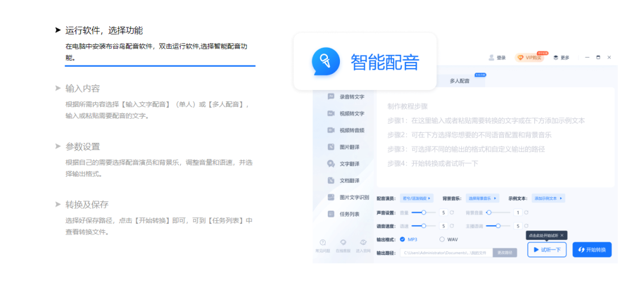The height and width of the screenshot is (290, 644).
Task: Click the 常见问题 help icon
Action: click(323, 242)
